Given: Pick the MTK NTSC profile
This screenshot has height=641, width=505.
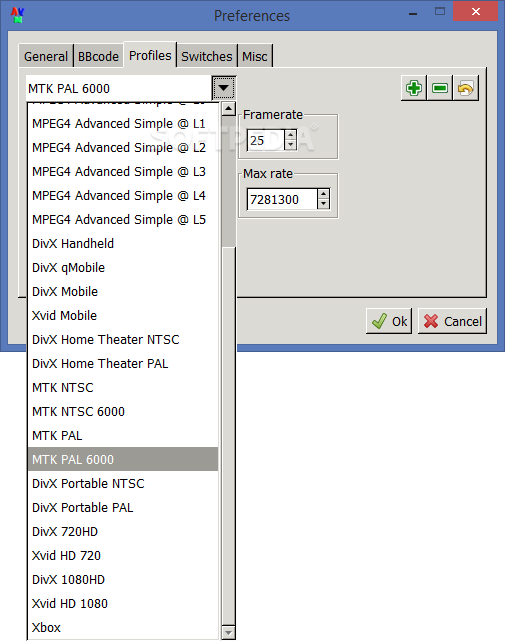Looking at the screenshot, I should [123, 388].
